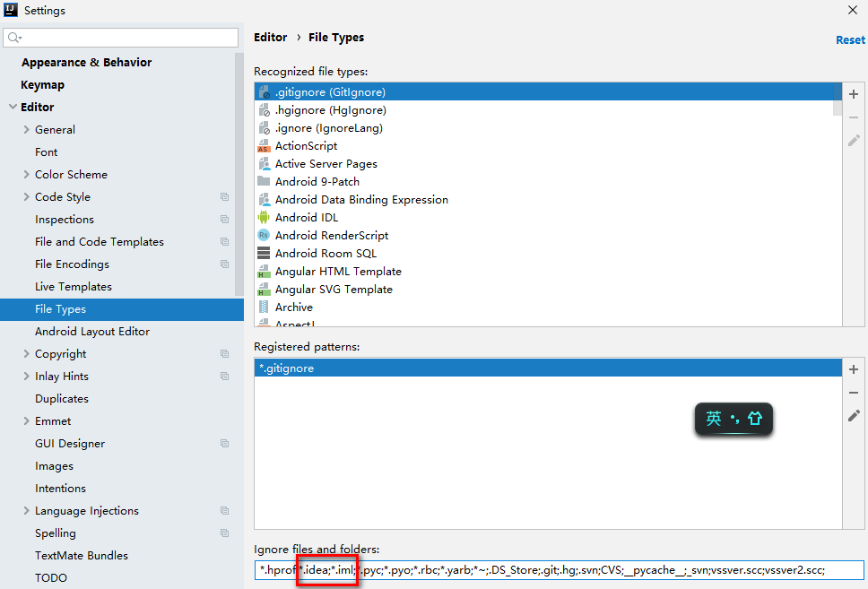Click the .ignore IgnoreLang icon
The height and width of the screenshot is (589, 868).
tap(264, 128)
